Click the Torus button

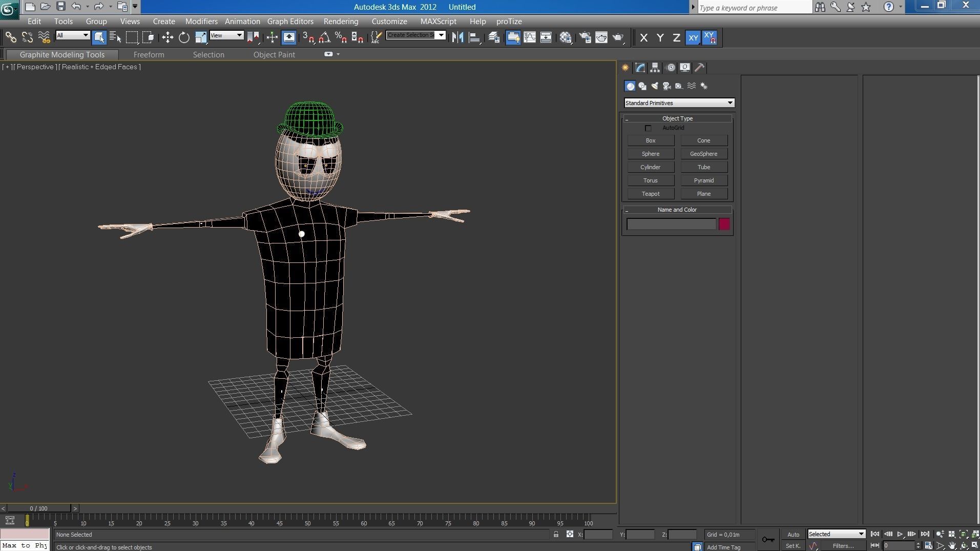[x=651, y=180]
